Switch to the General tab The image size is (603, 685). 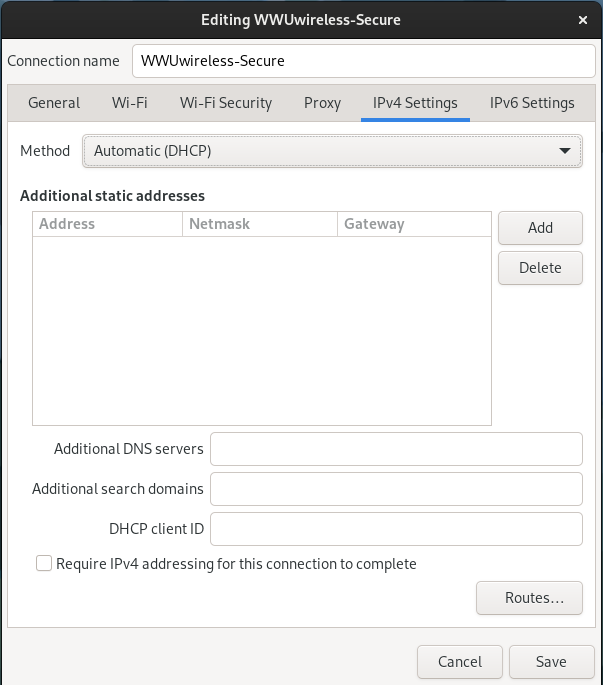[x=54, y=103]
